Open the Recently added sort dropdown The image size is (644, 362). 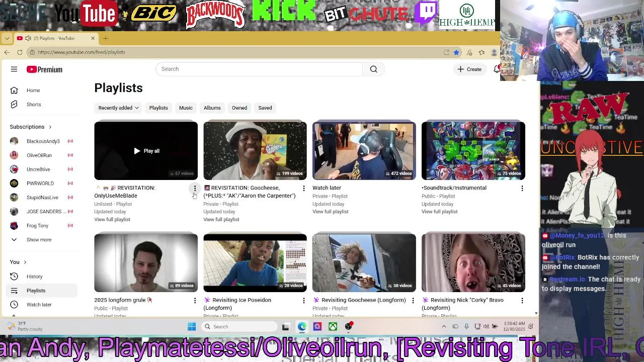[x=119, y=108]
